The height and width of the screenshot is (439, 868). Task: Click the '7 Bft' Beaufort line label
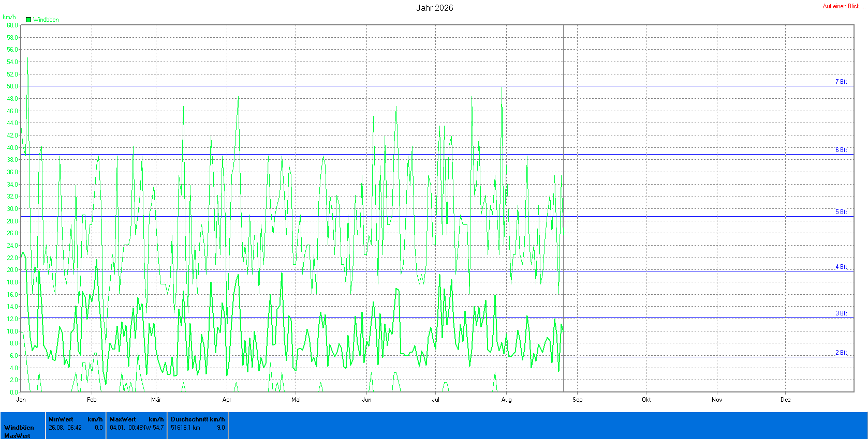tap(841, 82)
